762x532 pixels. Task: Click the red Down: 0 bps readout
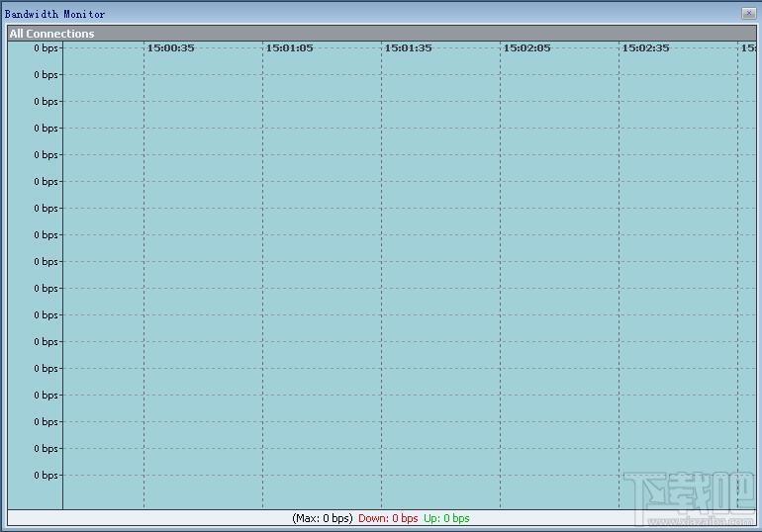click(388, 518)
